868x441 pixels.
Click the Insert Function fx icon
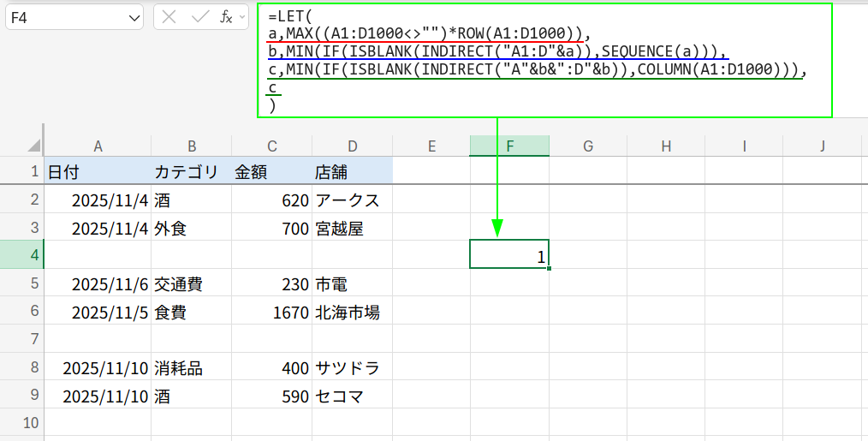coord(225,17)
